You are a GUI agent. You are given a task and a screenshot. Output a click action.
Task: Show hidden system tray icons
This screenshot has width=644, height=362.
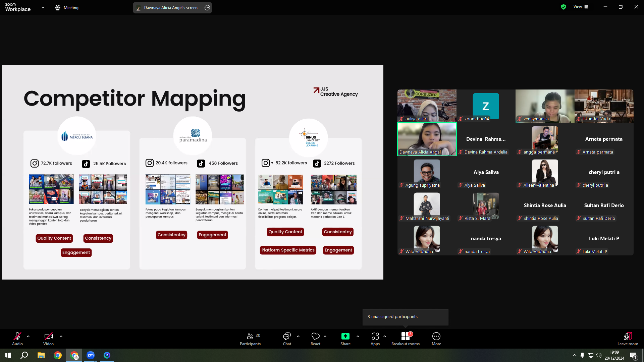click(575, 355)
